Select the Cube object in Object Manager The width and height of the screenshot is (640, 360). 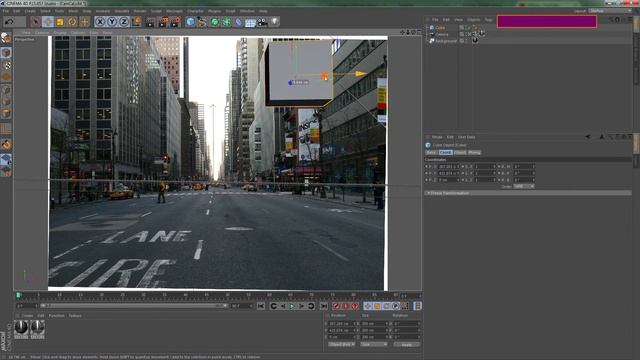[440, 28]
